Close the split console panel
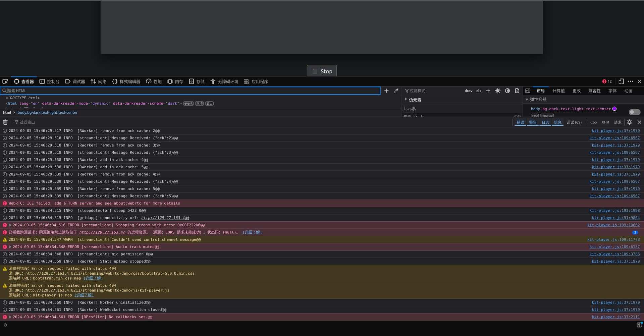The image size is (644, 336). (x=639, y=122)
